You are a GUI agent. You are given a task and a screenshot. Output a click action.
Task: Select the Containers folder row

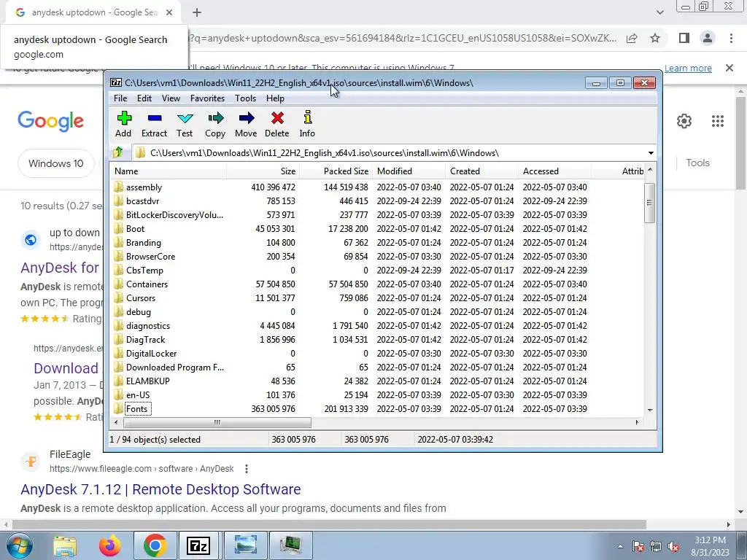[378, 284]
